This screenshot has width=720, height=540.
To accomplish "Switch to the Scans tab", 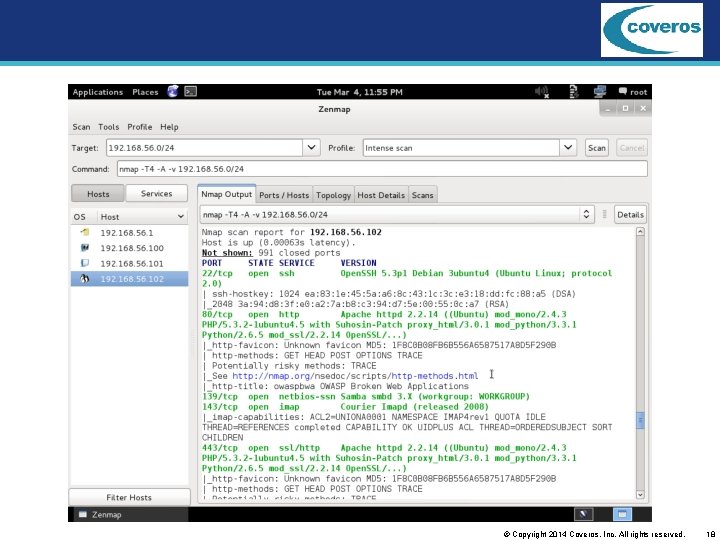I will 422,195.
